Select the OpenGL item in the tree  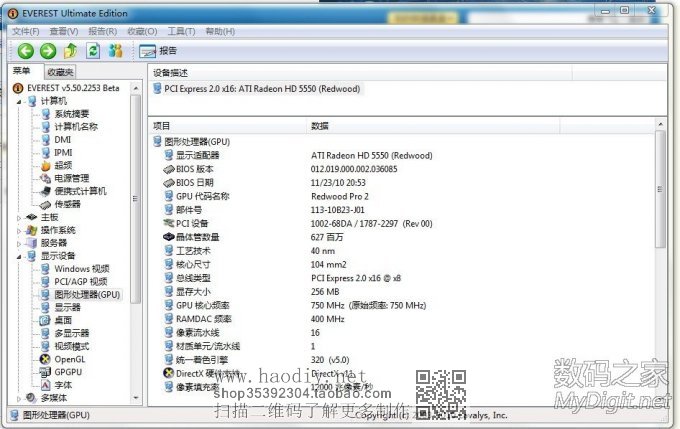pos(69,359)
